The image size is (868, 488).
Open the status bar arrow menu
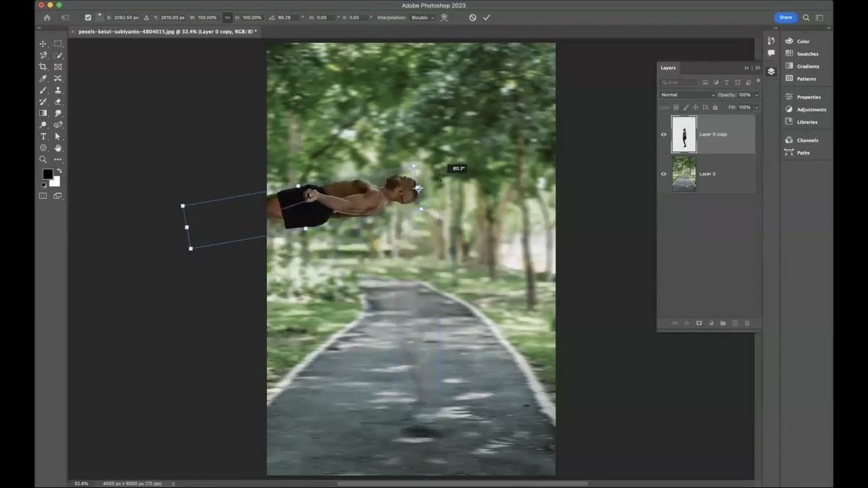pos(173,483)
